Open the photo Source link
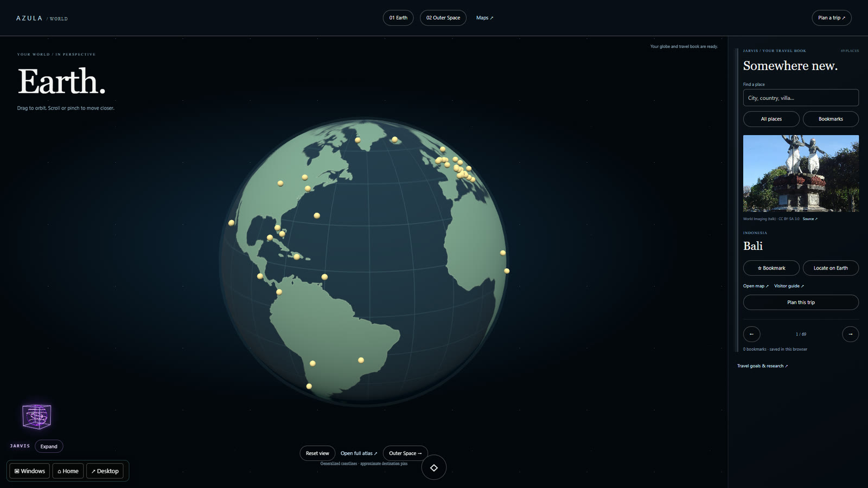 810,219
